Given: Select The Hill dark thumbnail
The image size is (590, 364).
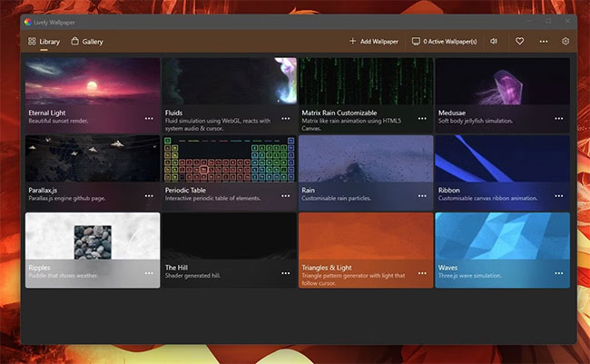Looking at the screenshot, I should coord(229,236).
